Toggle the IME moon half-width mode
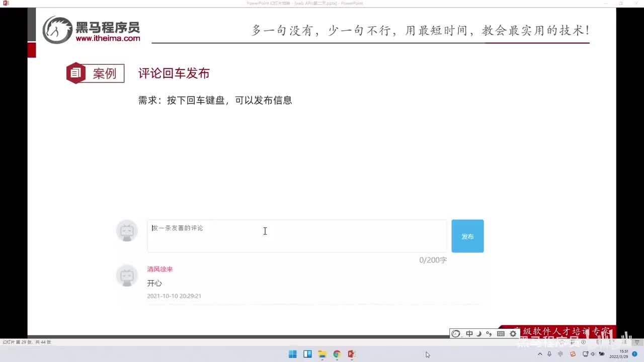644x362 pixels. (x=479, y=333)
